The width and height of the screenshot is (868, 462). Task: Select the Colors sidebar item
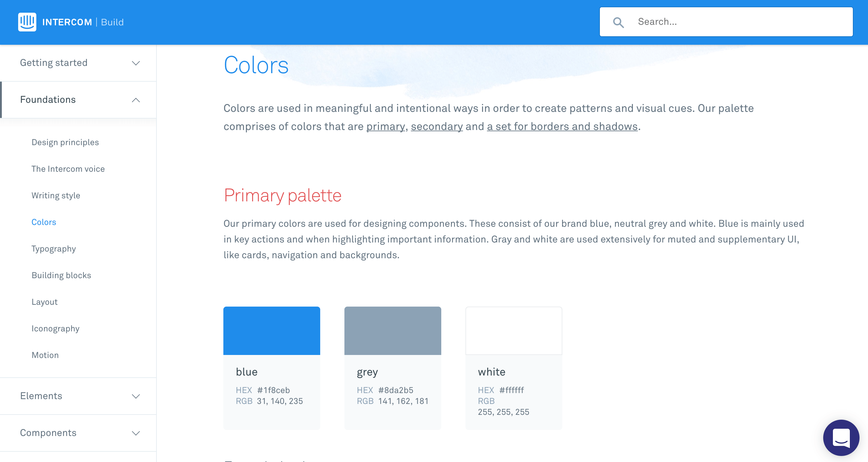point(44,222)
